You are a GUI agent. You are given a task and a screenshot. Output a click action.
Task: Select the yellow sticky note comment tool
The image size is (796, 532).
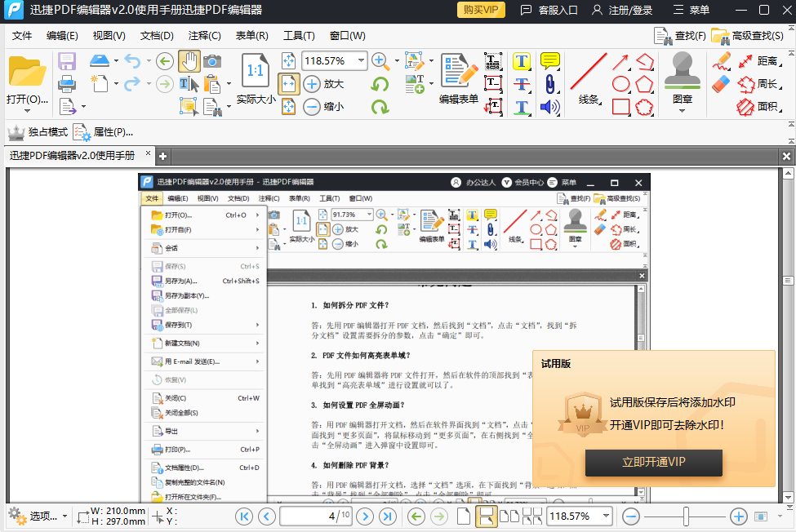tap(549, 60)
